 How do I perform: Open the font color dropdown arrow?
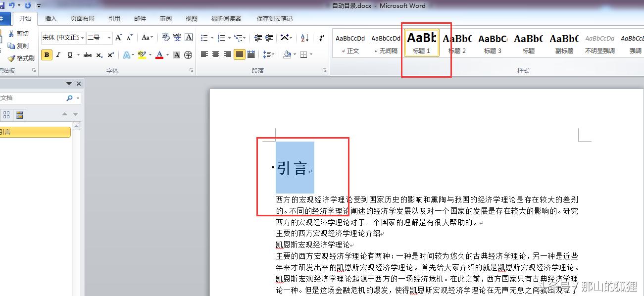click(167, 55)
